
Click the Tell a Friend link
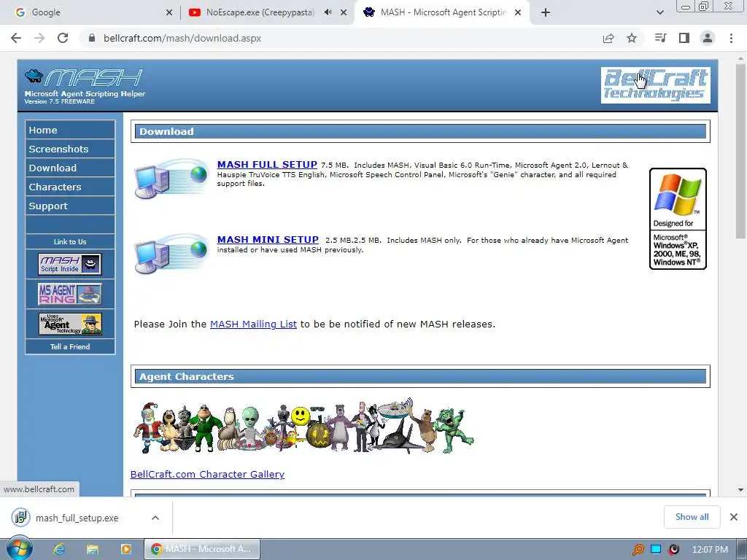point(70,346)
